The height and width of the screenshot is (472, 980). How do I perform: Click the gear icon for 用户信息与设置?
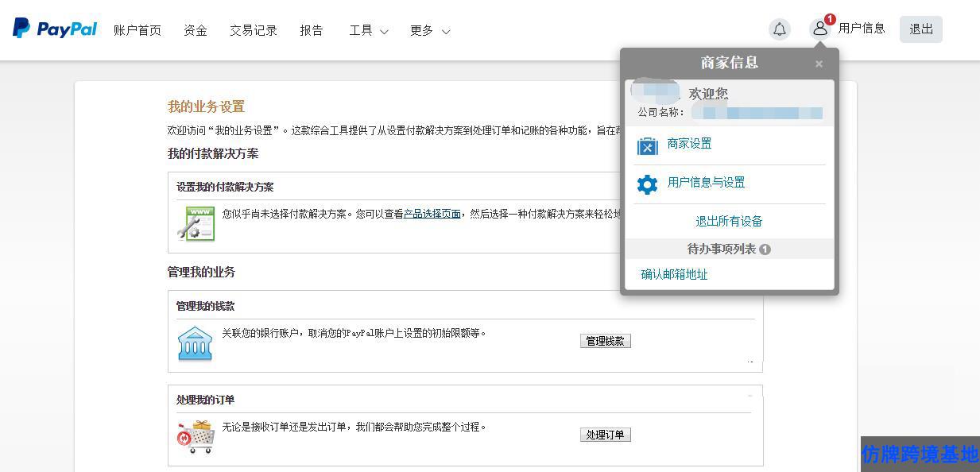point(648,184)
